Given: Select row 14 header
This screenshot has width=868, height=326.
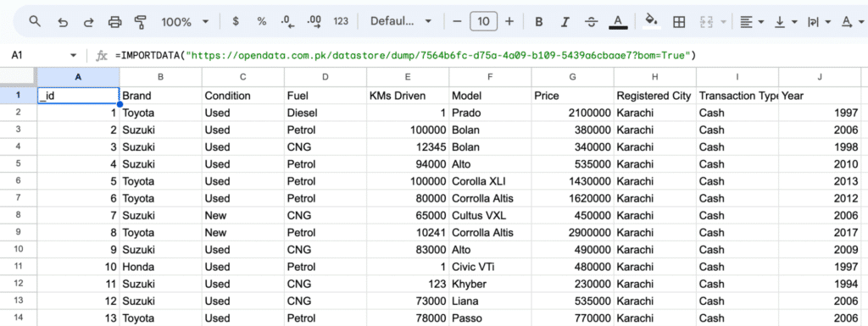Looking at the screenshot, I should click(x=19, y=318).
